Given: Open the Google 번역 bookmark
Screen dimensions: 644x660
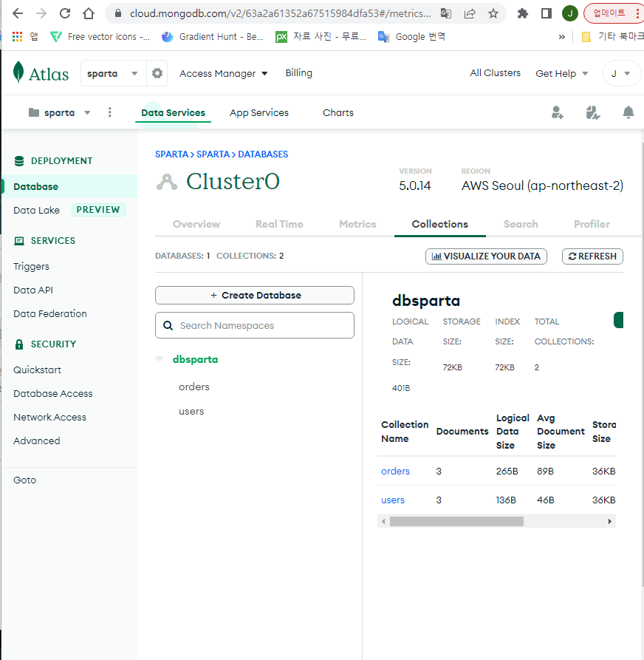Looking at the screenshot, I should point(411,37).
